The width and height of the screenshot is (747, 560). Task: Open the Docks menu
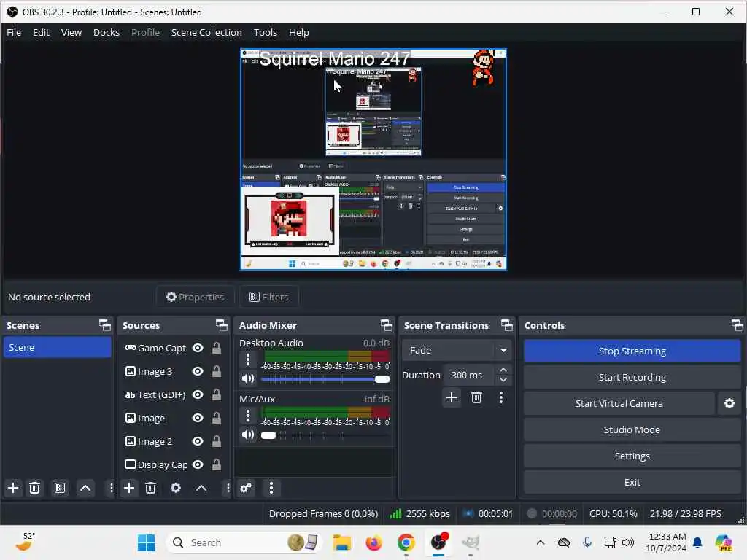click(x=107, y=32)
